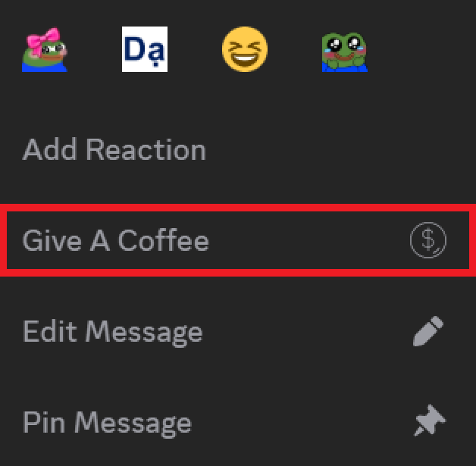
Task: Choose Edit Message in the context menu
Action: (238, 331)
